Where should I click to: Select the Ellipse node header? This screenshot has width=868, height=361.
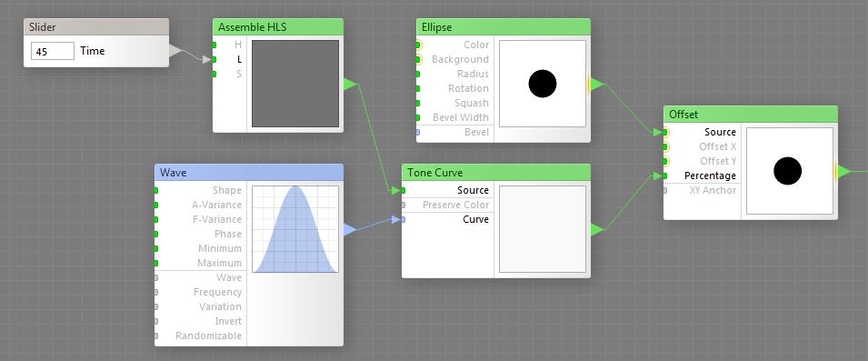point(504,26)
